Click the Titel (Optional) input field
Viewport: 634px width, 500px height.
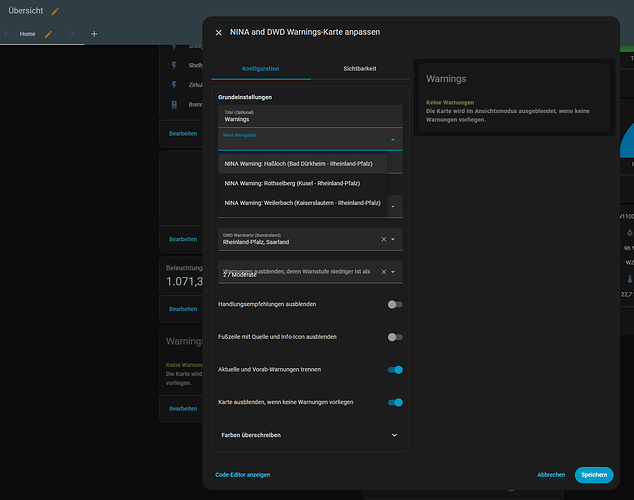[x=310, y=116]
